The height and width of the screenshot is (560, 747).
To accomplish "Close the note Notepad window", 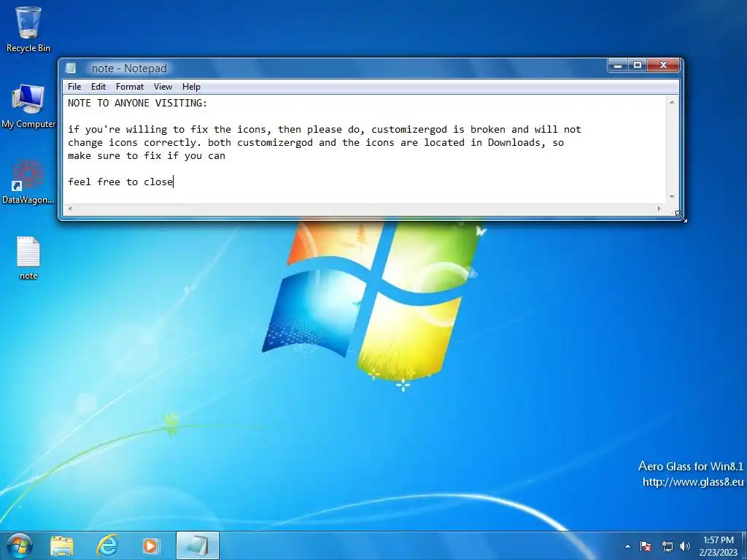I will pos(663,65).
